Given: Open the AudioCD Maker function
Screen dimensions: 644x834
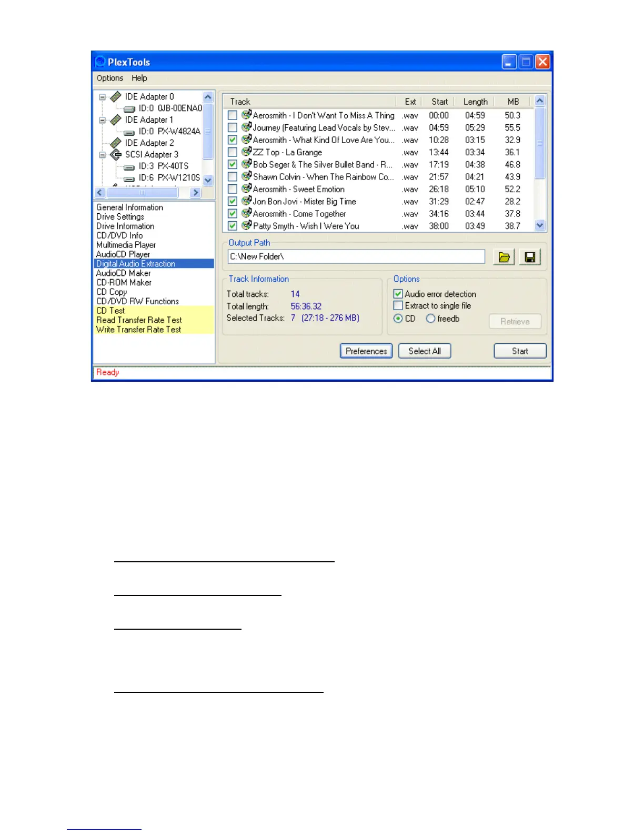Looking at the screenshot, I should click(123, 273).
